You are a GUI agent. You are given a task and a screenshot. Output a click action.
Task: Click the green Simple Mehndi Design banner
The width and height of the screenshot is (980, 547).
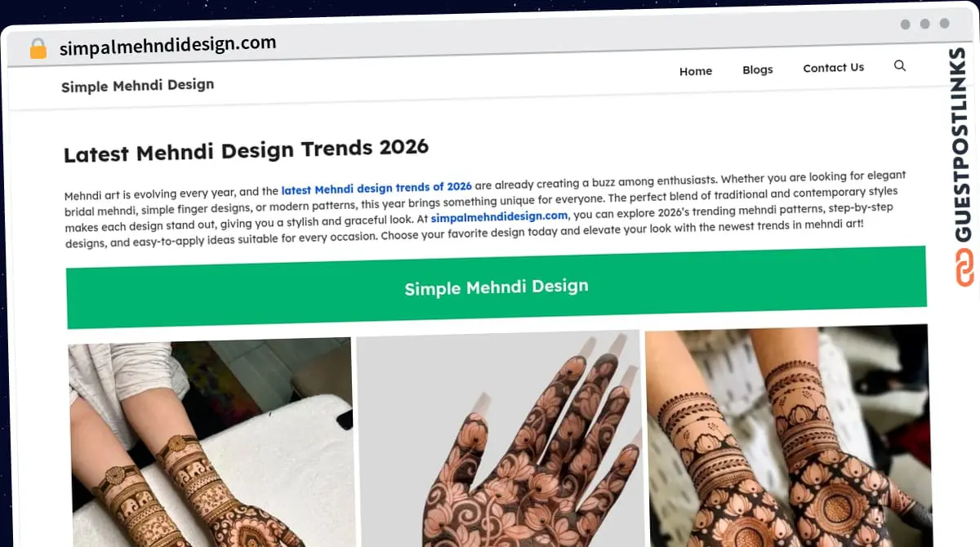pyautogui.click(x=497, y=287)
